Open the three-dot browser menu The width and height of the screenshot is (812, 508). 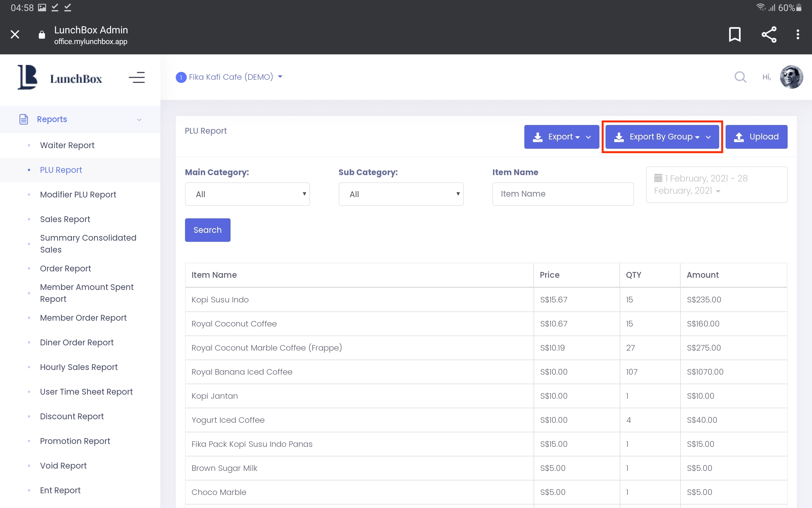pos(797,34)
